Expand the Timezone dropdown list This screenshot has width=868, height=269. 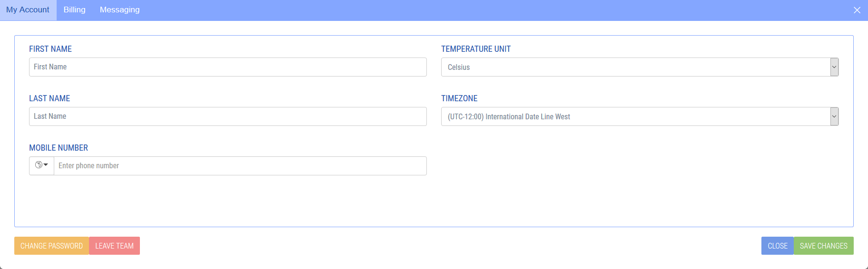[639, 116]
